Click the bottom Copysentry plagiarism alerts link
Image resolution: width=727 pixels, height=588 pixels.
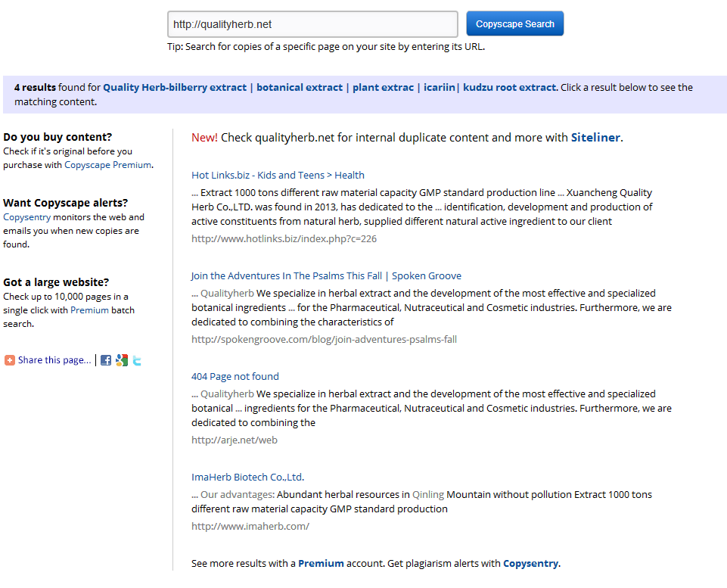tap(530, 564)
